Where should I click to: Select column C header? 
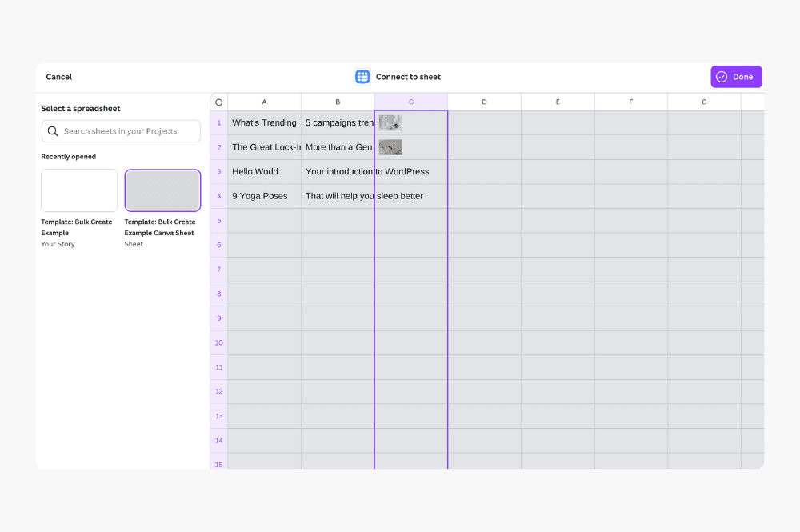point(411,102)
